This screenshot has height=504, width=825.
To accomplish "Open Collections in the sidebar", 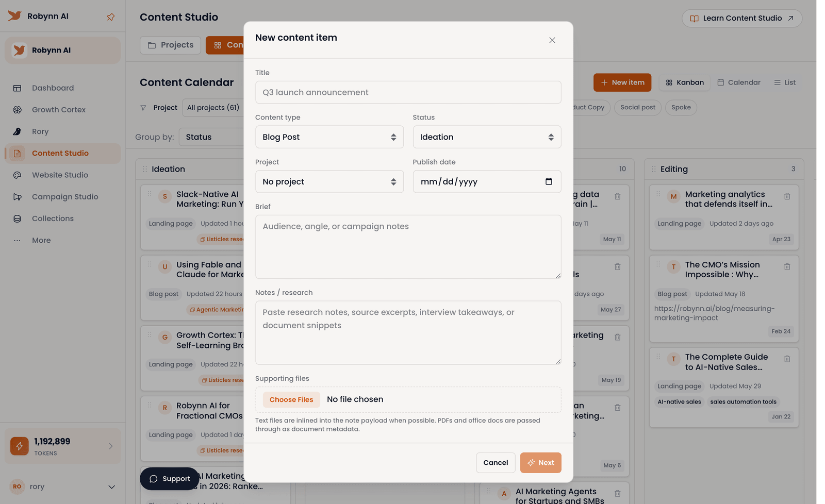I will click(x=63, y=219).
